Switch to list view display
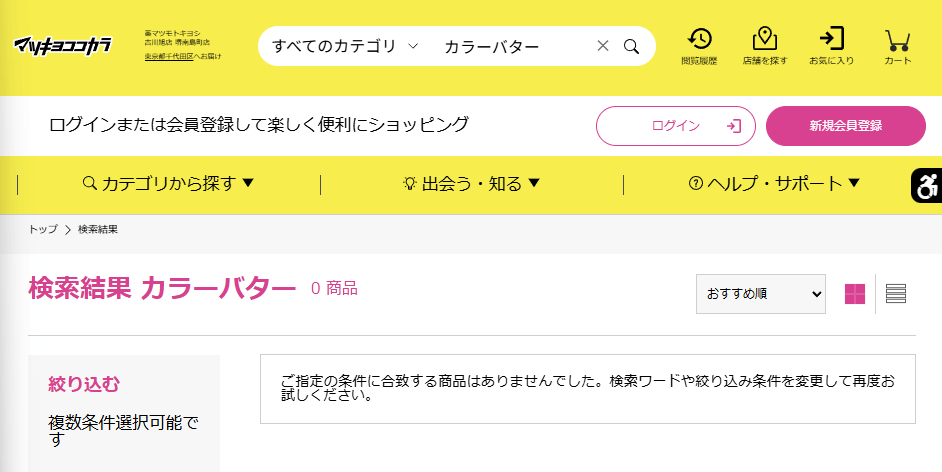This screenshot has width=942, height=472. (x=896, y=294)
